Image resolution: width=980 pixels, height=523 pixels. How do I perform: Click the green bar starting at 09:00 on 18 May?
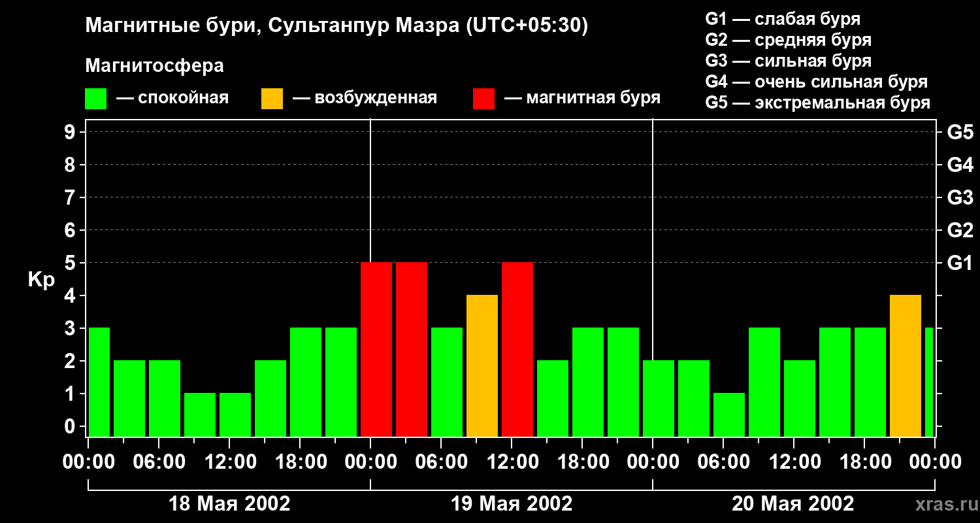(x=200, y=415)
